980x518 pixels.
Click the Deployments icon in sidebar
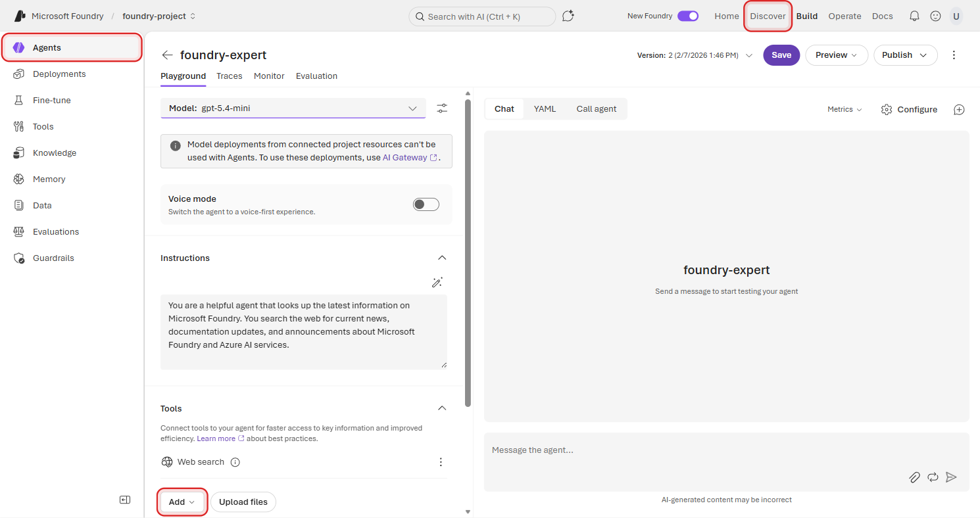[20, 74]
